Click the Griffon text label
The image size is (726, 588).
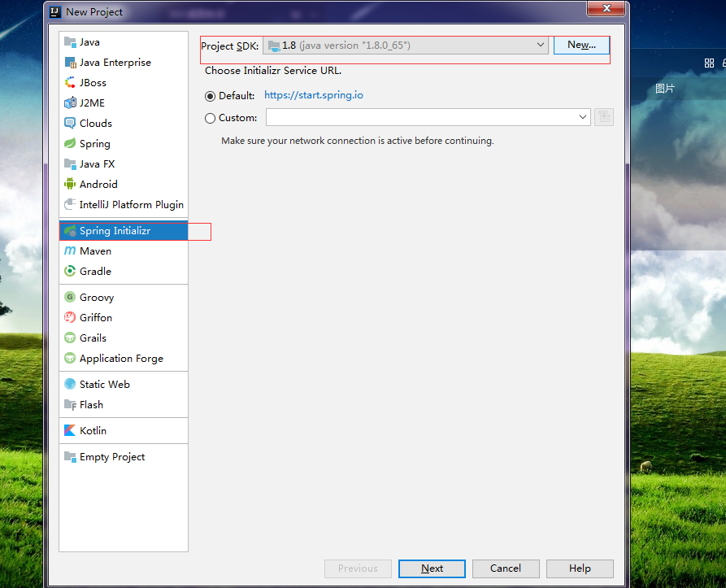pyautogui.click(x=96, y=318)
